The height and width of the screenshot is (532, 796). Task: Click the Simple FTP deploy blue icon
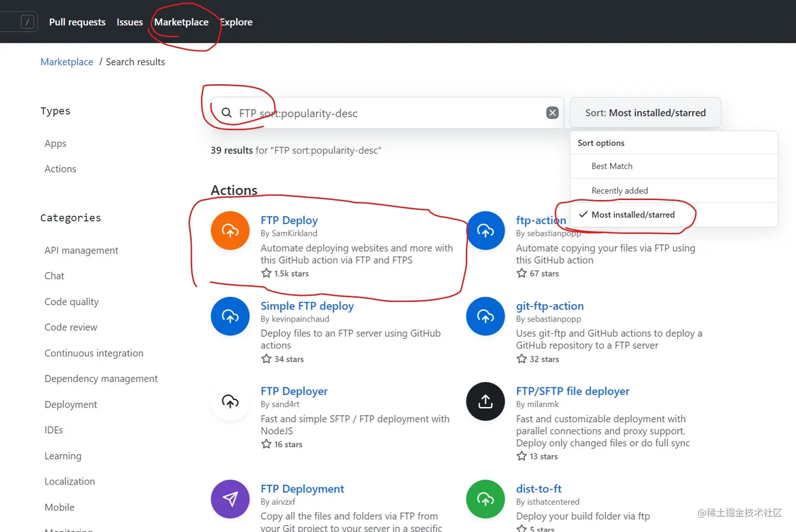230,316
